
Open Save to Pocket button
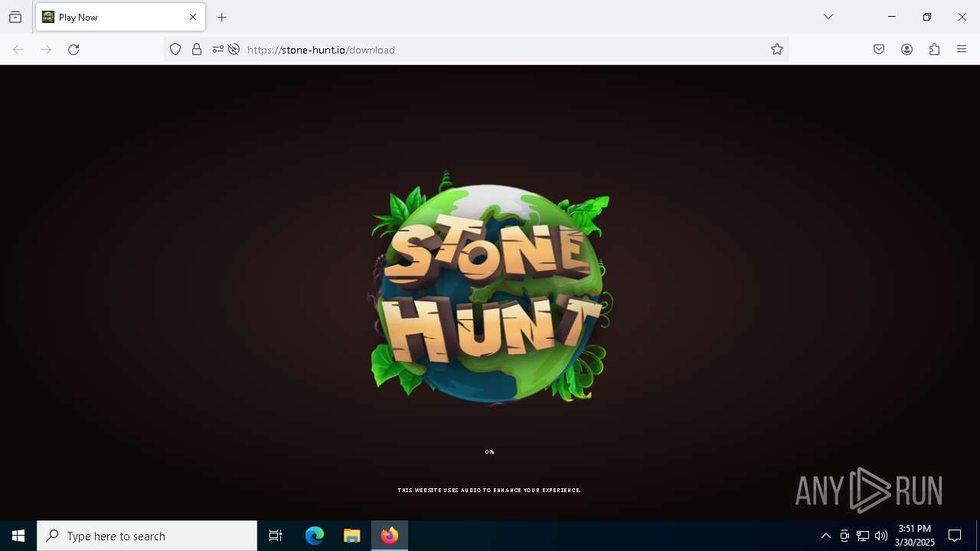coord(879,50)
